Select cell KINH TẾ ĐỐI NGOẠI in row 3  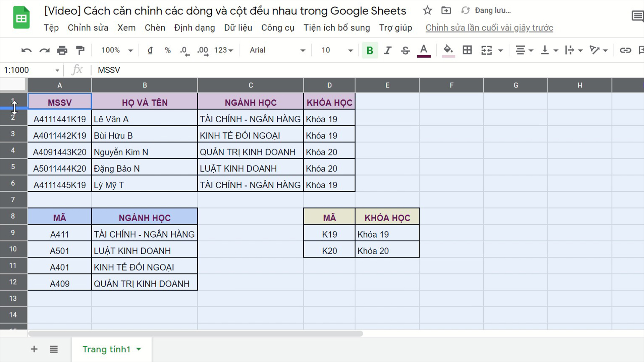pyautogui.click(x=251, y=134)
